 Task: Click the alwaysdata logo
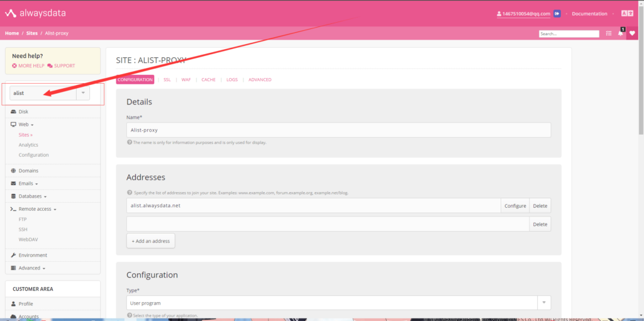[35, 13]
